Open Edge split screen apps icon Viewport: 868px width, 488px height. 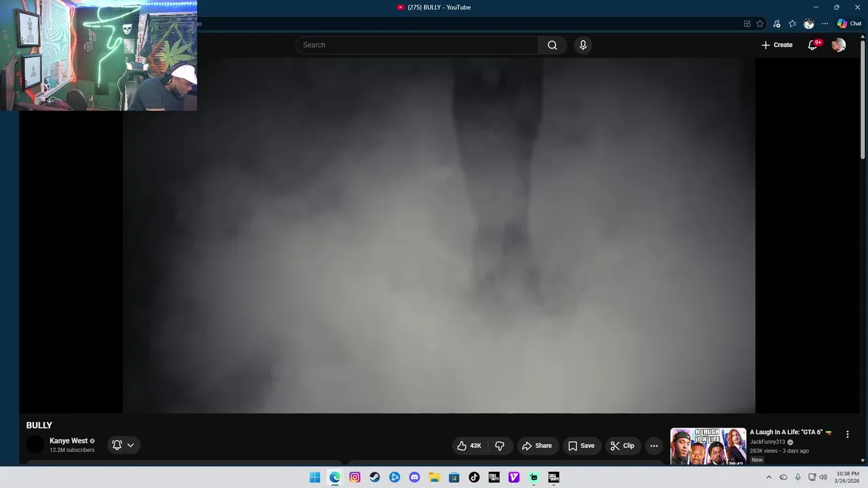tap(747, 24)
